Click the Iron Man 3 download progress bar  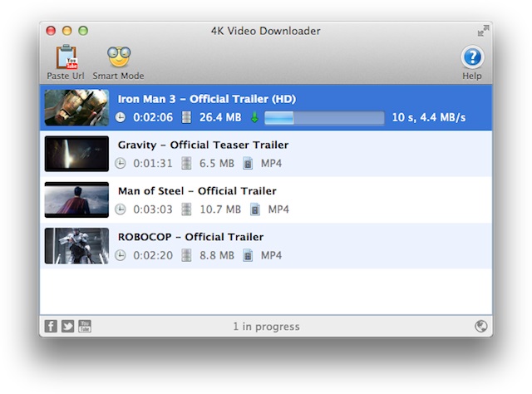(x=324, y=118)
